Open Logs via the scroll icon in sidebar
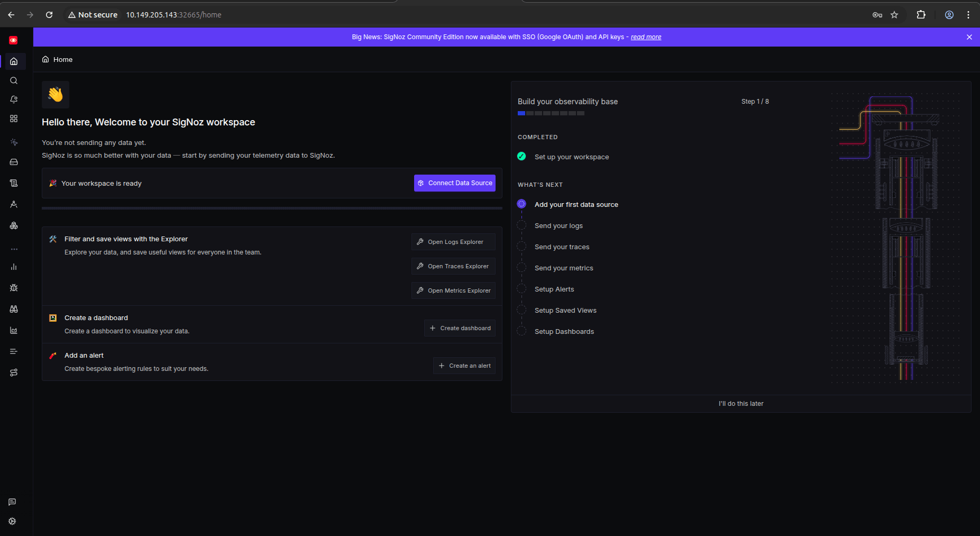Viewport: 980px width, 536px height. pos(14,183)
